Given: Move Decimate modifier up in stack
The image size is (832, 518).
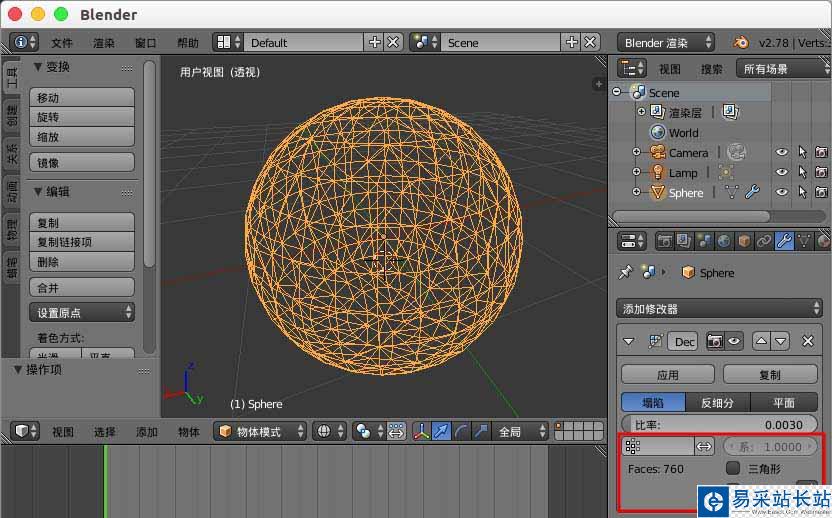Looking at the screenshot, I should tap(761, 341).
